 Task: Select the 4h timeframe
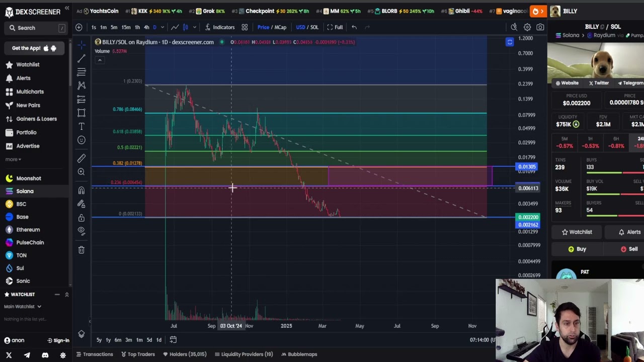click(x=146, y=27)
